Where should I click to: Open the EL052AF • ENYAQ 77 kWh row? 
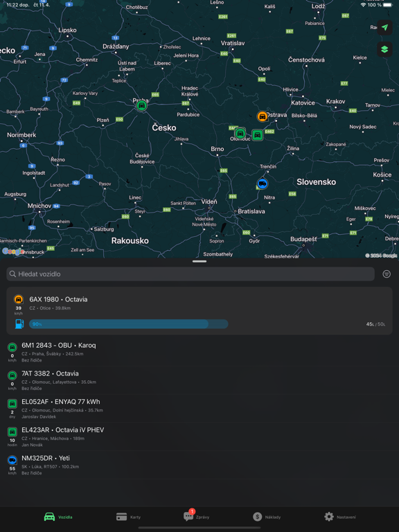(x=199, y=409)
